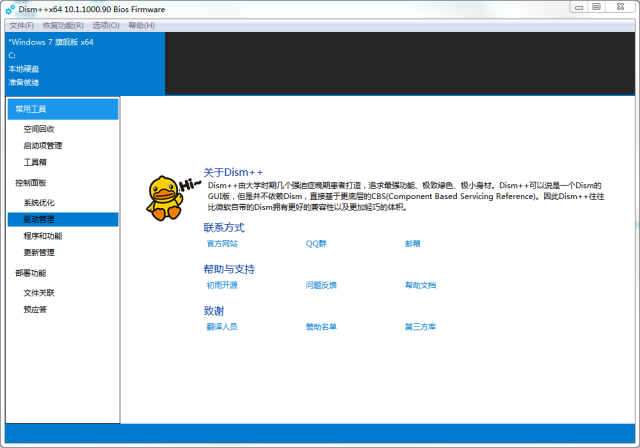Open the QQ群 link
The height and width of the screenshot is (448, 640).
point(316,244)
